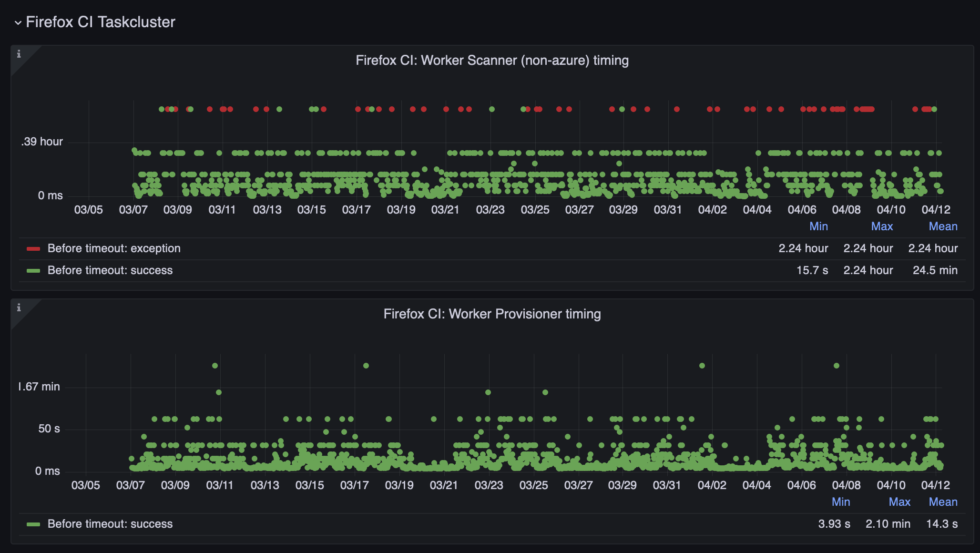Click the Firefox CI Taskcluster row title

[101, 22]
